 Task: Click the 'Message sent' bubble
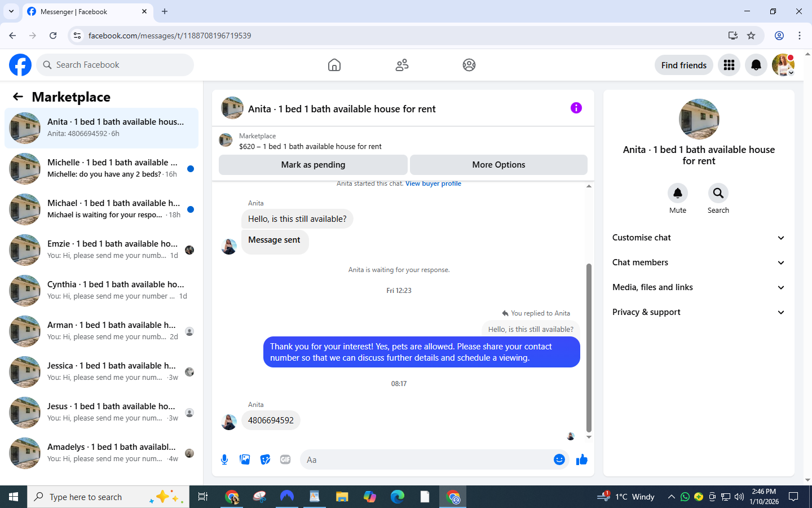pyautogui.click(x=275, y=241)
